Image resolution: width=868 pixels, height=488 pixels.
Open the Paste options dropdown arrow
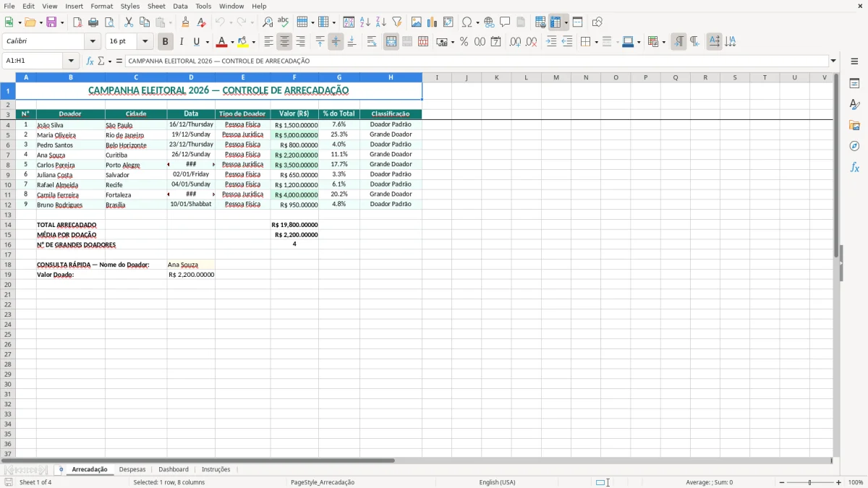click(x=170, y=22)
